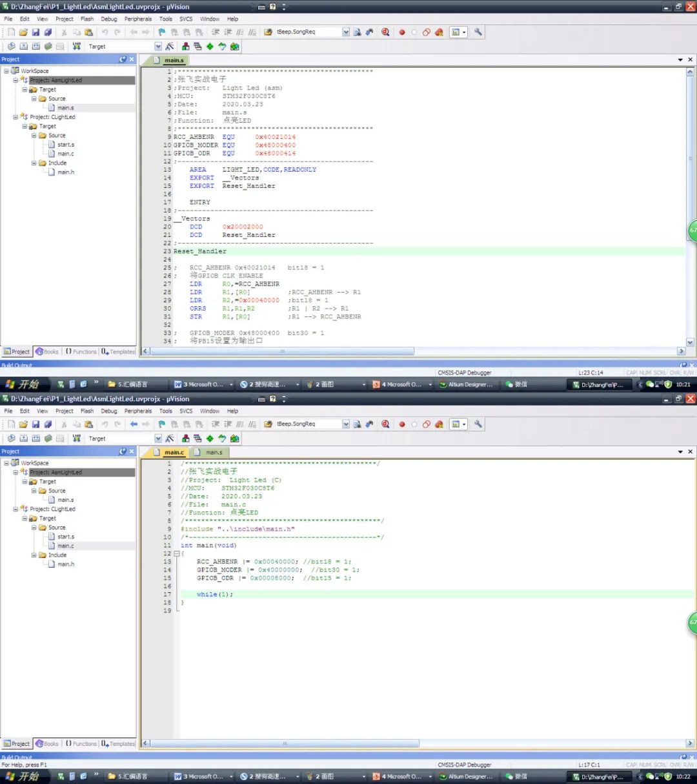
Task: Open tBeep.SongReq find dropdown in lower uVision
Action: coord(346,424)
